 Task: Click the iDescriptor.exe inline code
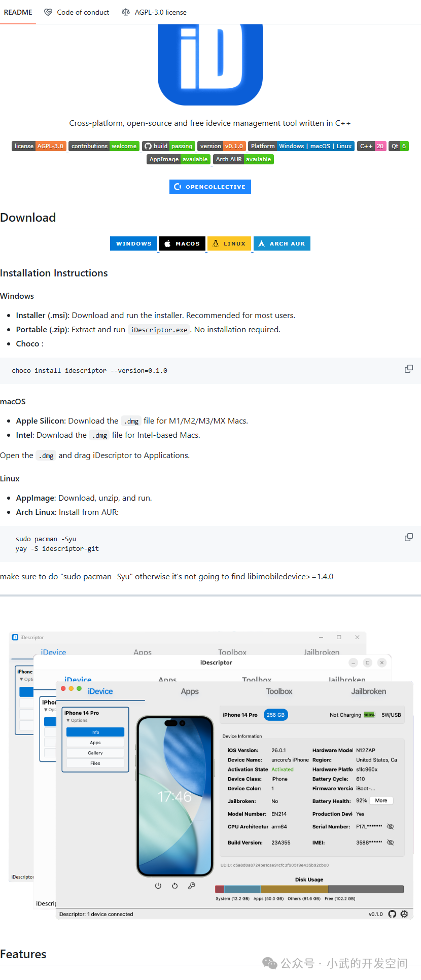pos(159,330)
